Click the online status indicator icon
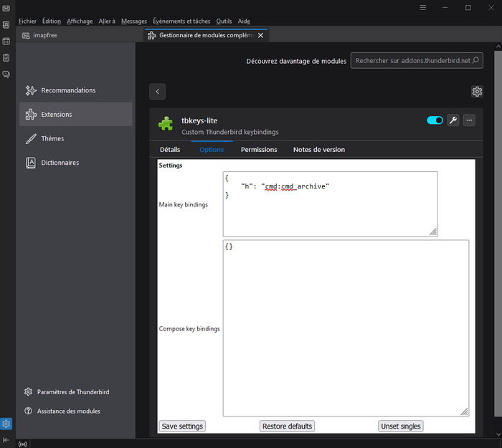Image resolution: width=502 pixels, height=448 pixels. [23, 444]
